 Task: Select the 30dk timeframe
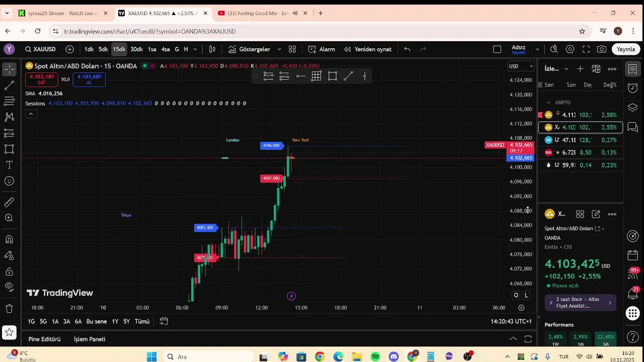[x=136, y=49]
